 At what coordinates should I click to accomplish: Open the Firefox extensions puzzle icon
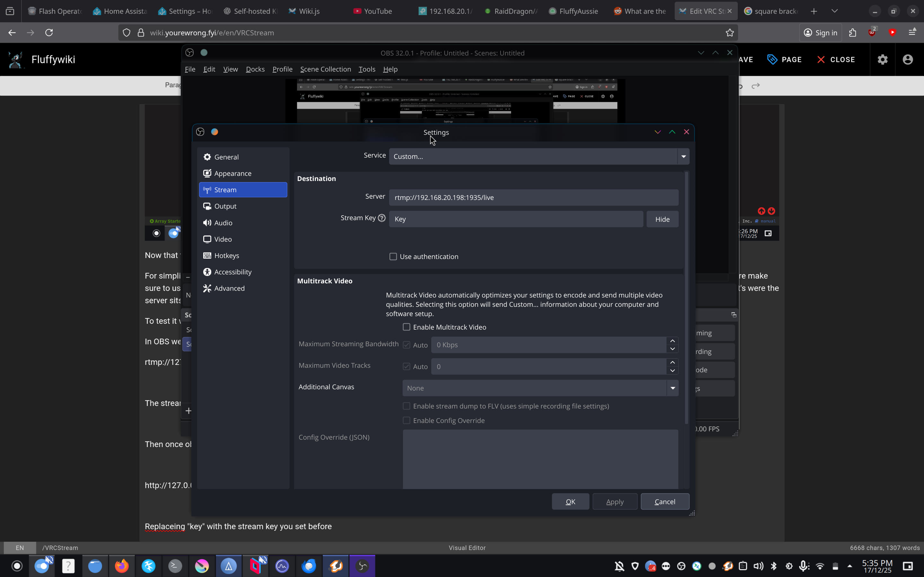click(853, 33)
